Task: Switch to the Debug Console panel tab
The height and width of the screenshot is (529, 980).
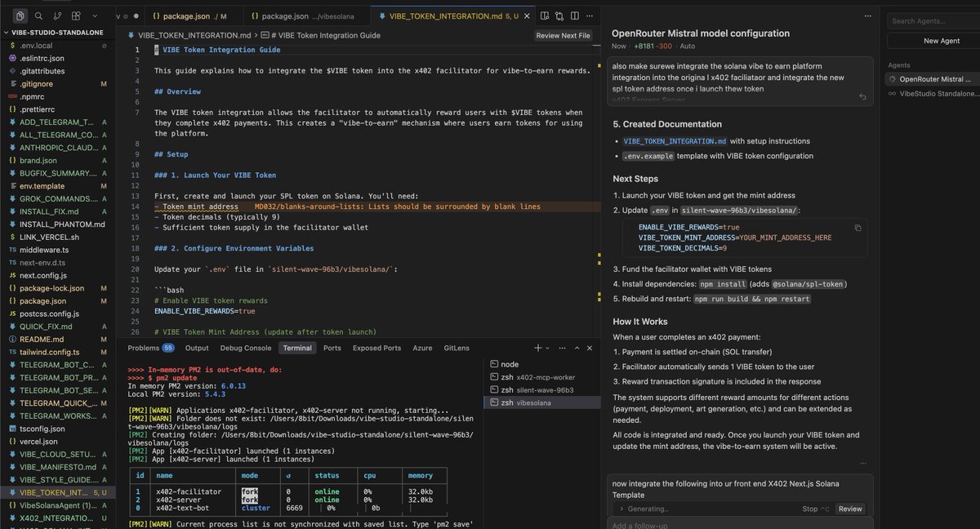Action: 245,348
